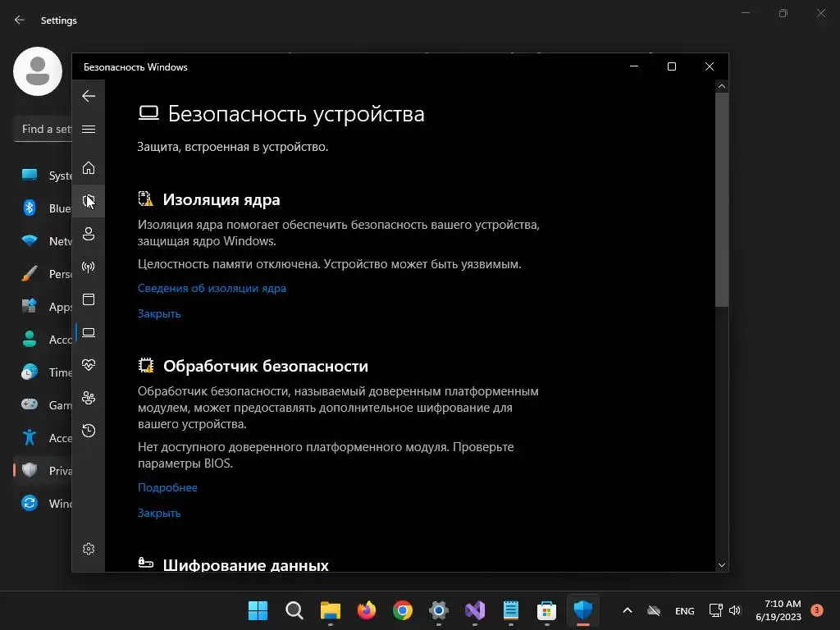Open Device performance & health heart icon

pyautogui.click(x=89, y=365)
